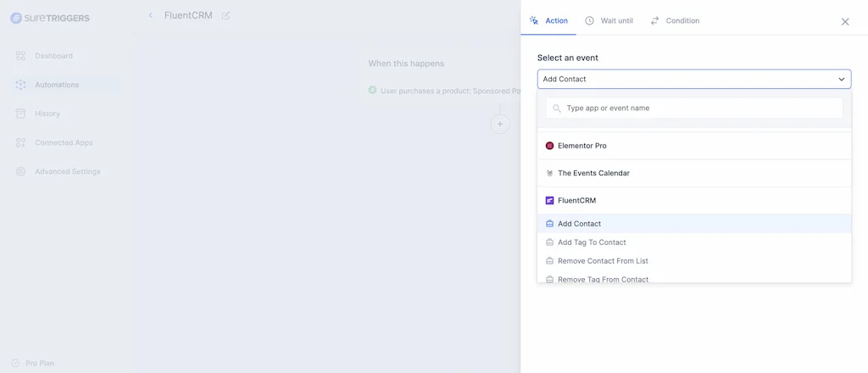This screenshot has height=373, width=868.
Task: Click the app or event search field
Action: point(694,108)
